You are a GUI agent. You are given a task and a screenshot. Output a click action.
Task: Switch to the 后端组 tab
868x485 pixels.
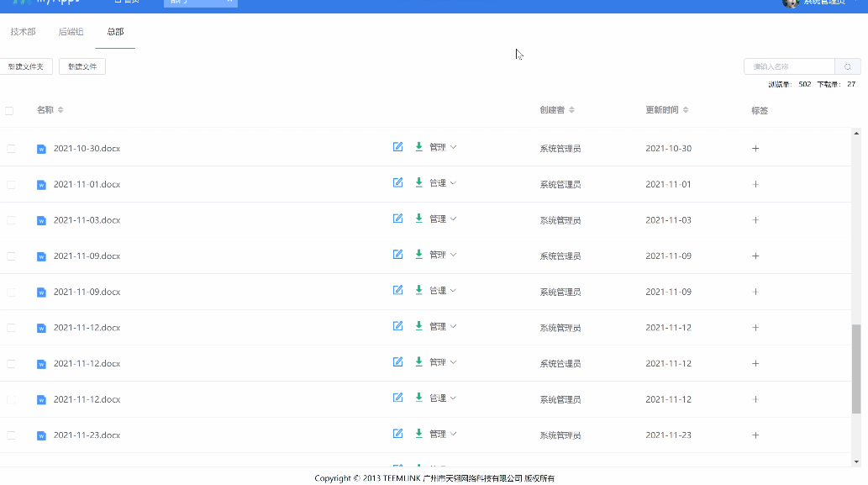click(71, 31)
